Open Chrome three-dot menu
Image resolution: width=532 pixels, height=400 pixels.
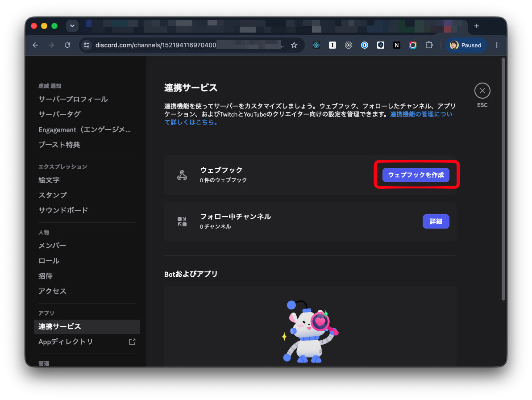(497, 45)
